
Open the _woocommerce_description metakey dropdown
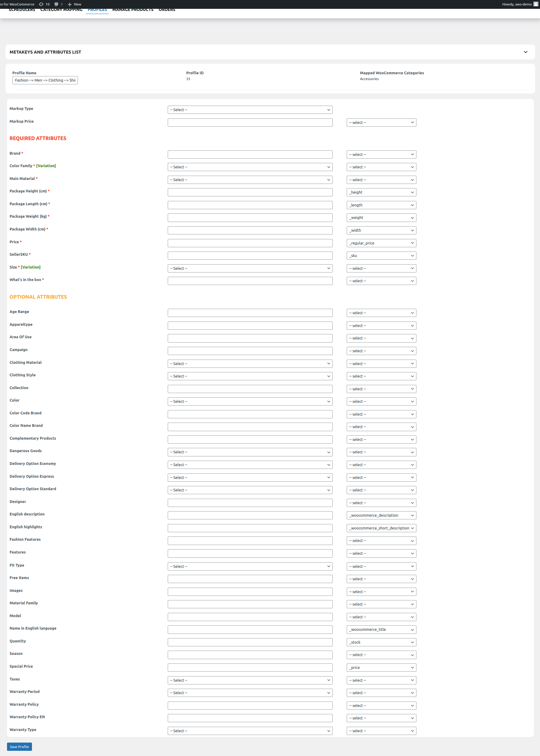[381, 515]
